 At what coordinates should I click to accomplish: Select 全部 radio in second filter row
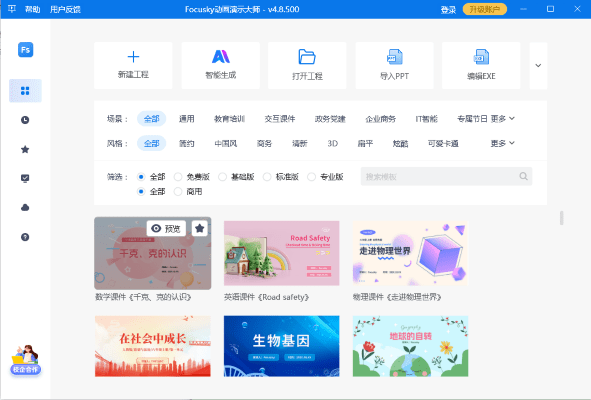tap(141, 192)
